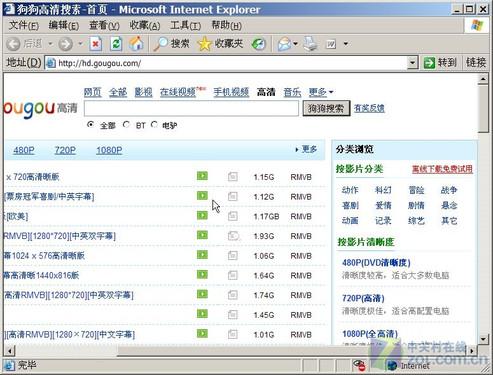Play the 1.06G row green icon
Image resolution: width=493 pixels, height=375 pixels.
pyautogui.click(x=202, y=255)
